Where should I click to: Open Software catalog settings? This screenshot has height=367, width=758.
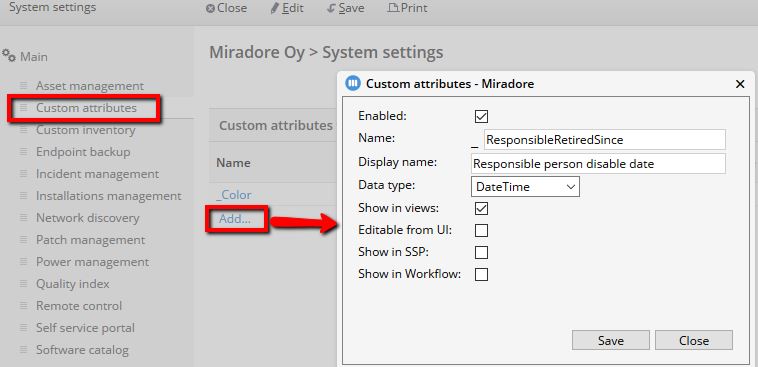pyautogui.click(x=82, y=350)
